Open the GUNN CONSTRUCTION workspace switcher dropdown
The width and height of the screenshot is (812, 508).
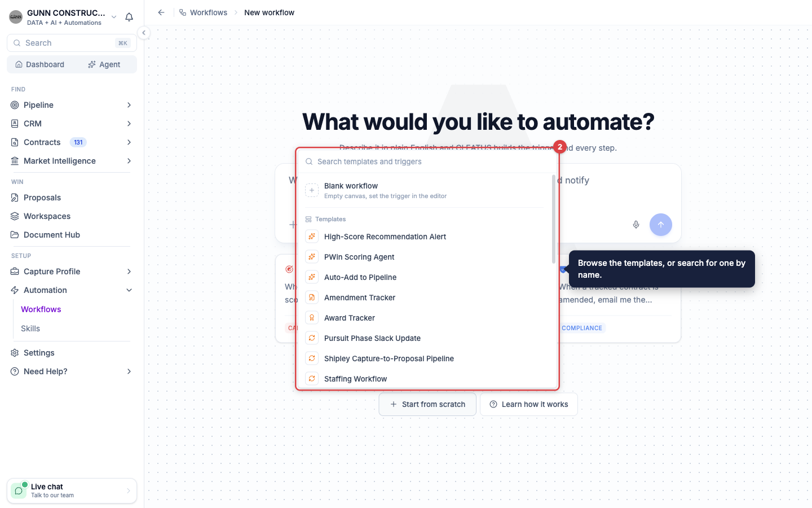click(114, 17)
